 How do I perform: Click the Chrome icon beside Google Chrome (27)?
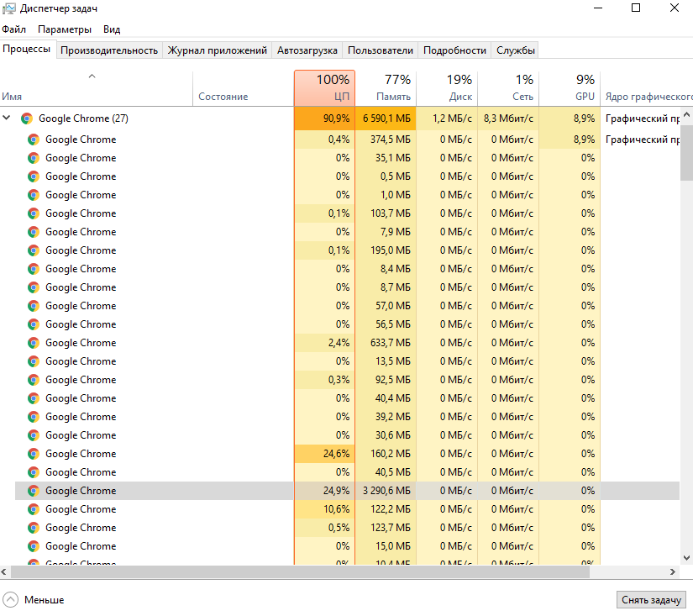coord(27,118)
